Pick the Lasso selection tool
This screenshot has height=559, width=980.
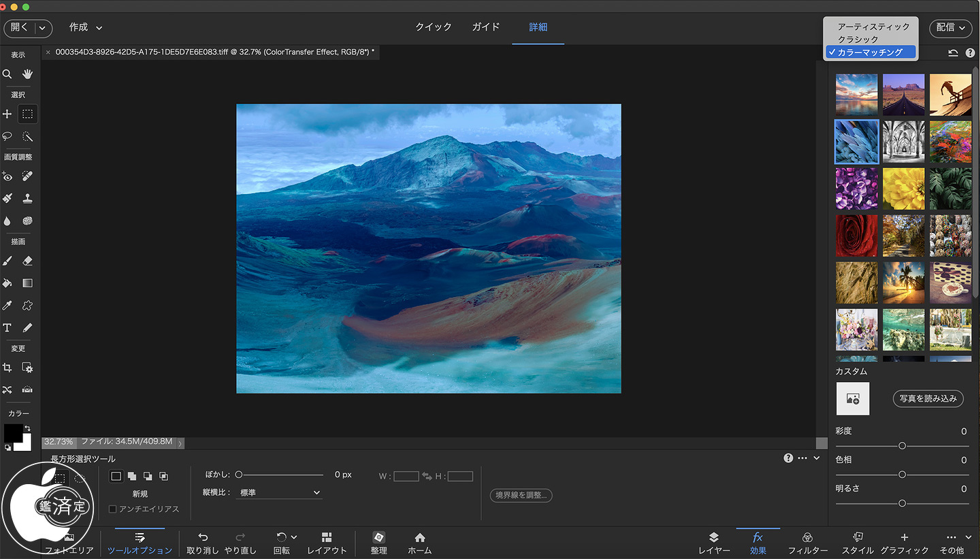point(7,136)
